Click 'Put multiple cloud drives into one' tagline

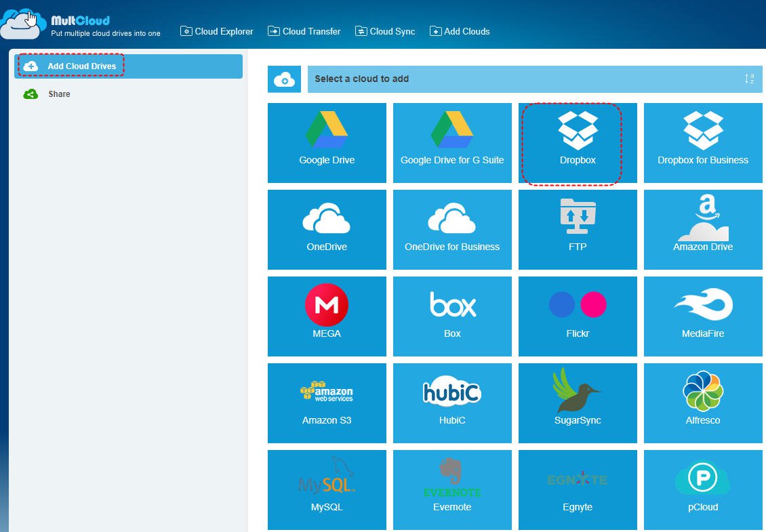[x=106, y=33]
